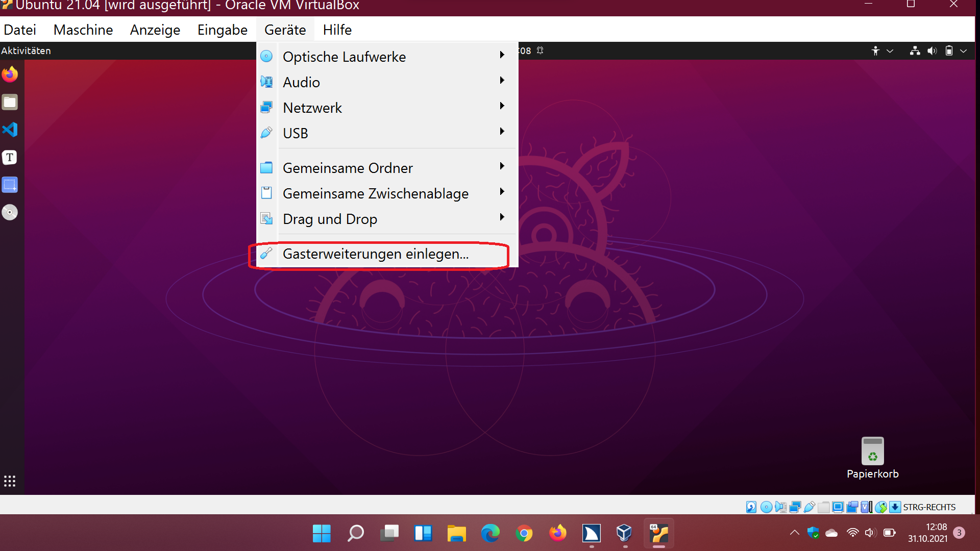Screen dimensions: 980x551
Task: Click the notification bell next to Ubuntu clock
Action: click(x=540, y=51)
